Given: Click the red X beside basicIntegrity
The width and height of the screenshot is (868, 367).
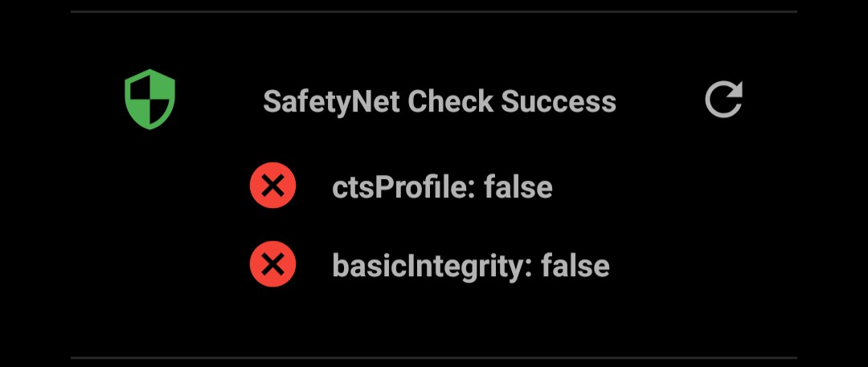Looking at the screenshot, I should [272, 265].
